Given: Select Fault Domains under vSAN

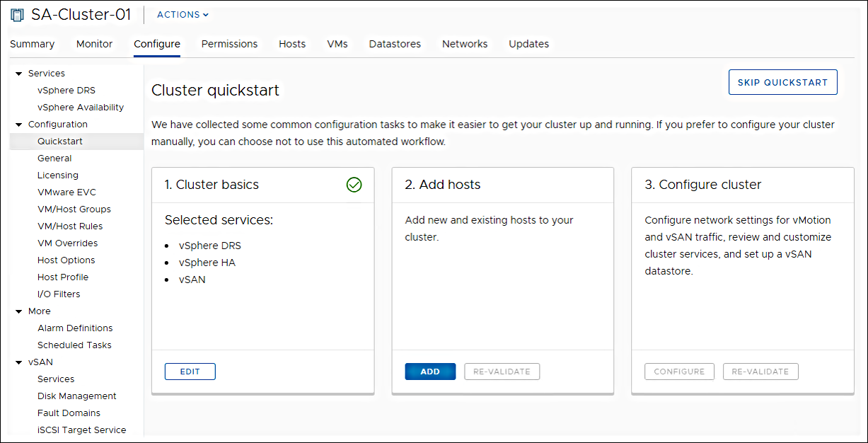Looking at the screenshot, I should [x=69, y=413].
